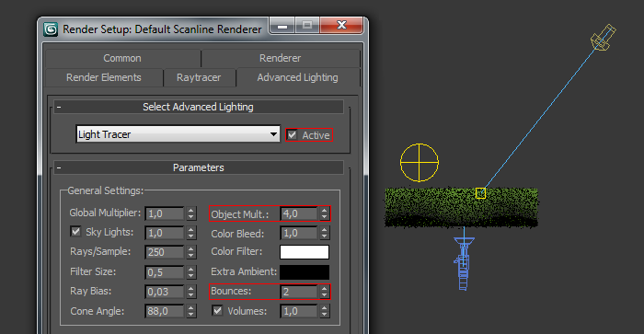Toggle the Volumes checkbox
The width and height of the screenshot is (644, 334).
pos(218,311)
